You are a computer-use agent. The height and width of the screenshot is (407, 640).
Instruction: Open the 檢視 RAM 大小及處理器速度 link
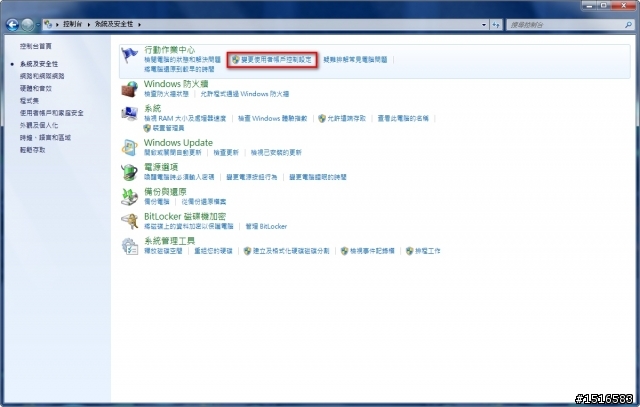[x=185, y=118]
